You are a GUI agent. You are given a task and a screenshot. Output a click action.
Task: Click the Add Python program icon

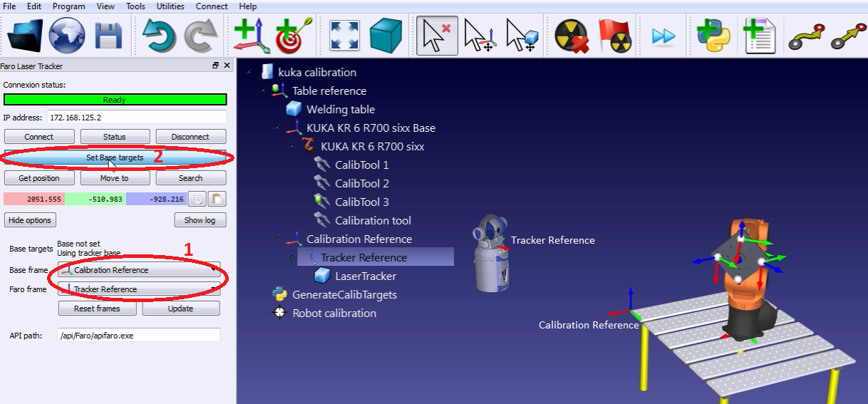(713, 35)
